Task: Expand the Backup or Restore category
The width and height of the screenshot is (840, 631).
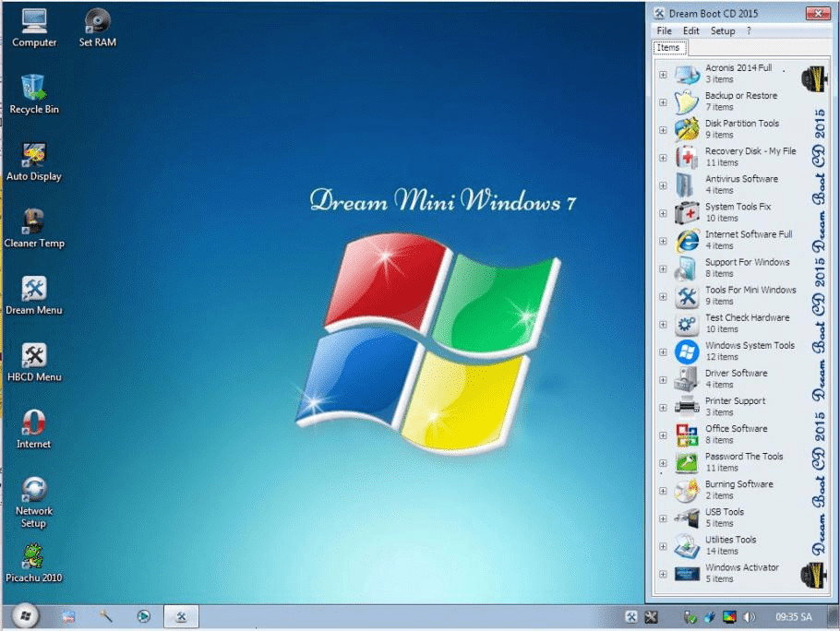Action: pos(664,101)
